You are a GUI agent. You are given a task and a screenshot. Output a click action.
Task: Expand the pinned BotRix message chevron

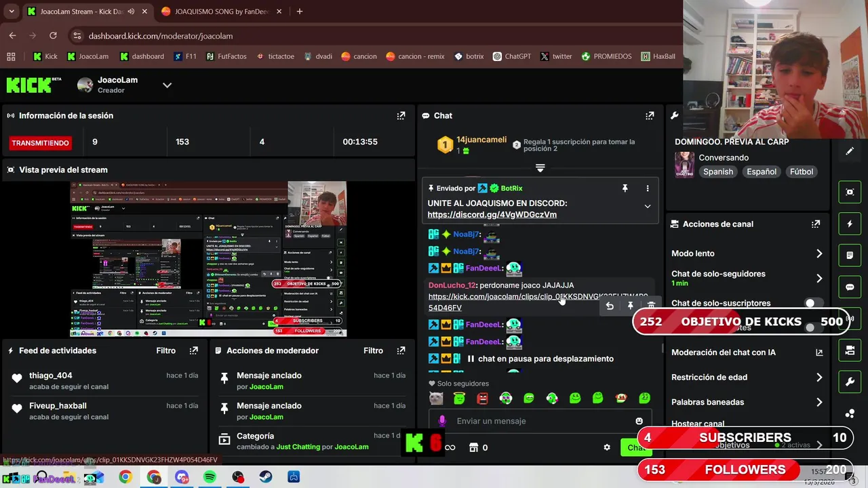(648, 206)
